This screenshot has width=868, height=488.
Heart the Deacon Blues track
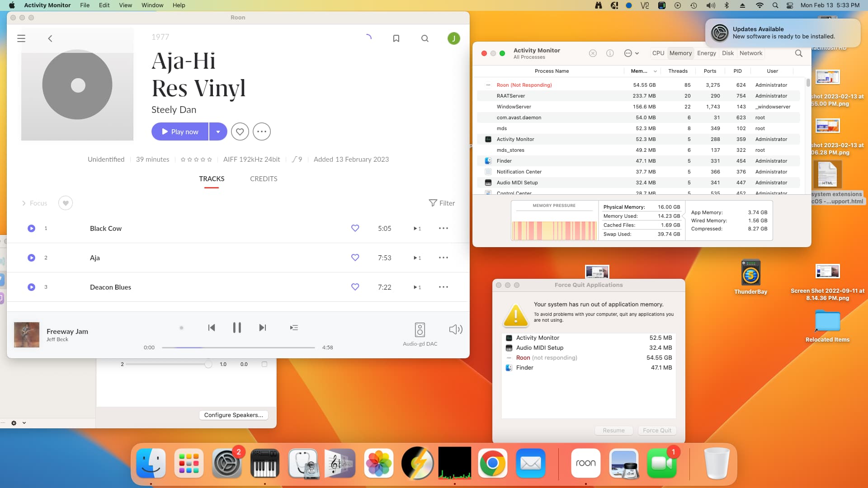pyautogui.click(x=355, y=287)
